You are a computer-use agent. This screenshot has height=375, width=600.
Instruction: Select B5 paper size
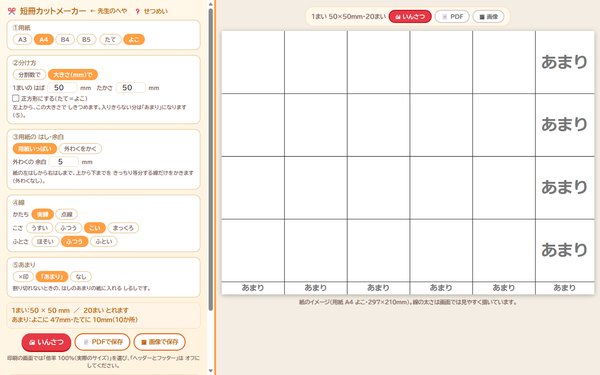86,39
